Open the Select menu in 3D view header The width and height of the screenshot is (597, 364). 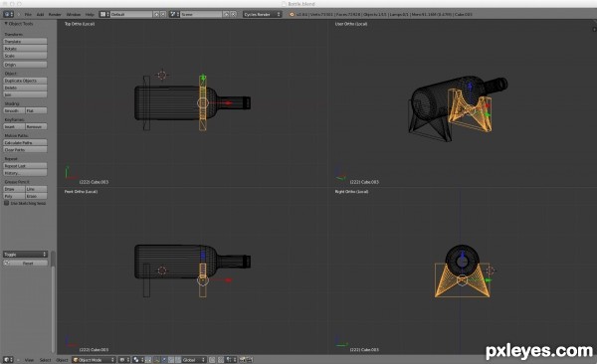pyautogui.click(x=46, y=360)
